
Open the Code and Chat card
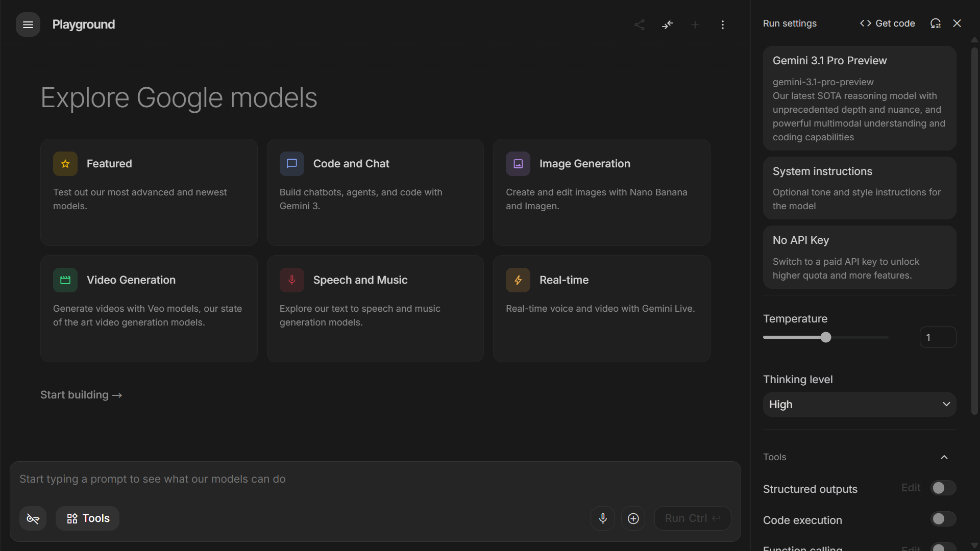click(375, 192)
